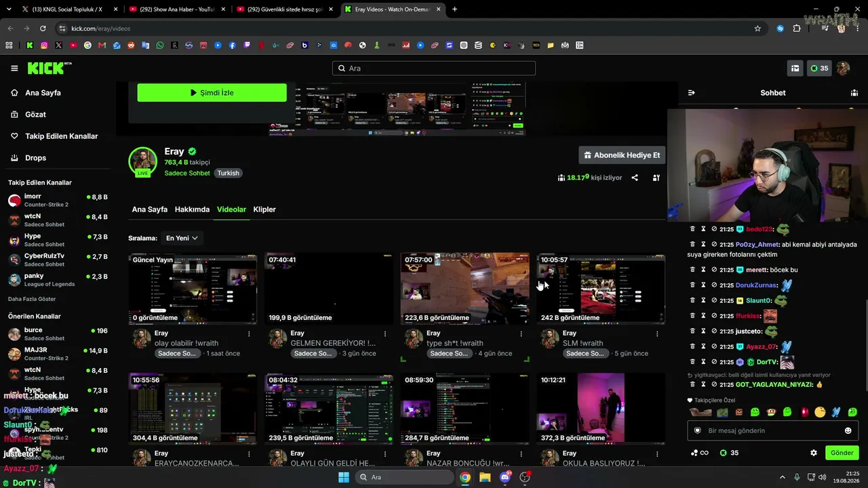
Task: Open channel points infinity icon below chat
Action: 700,453
